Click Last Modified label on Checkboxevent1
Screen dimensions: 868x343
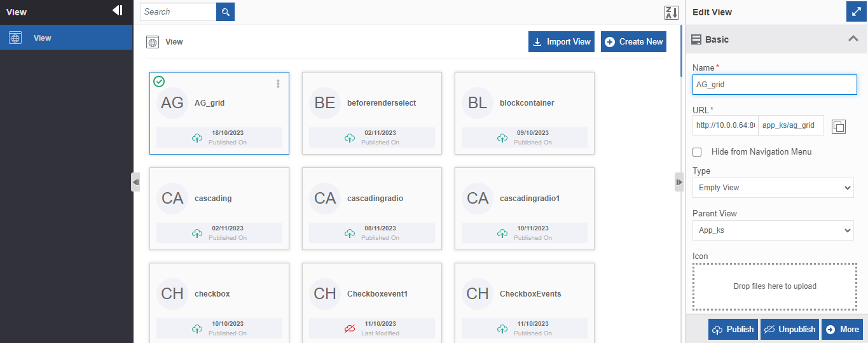pyautogui.click(x=380, y=333)
